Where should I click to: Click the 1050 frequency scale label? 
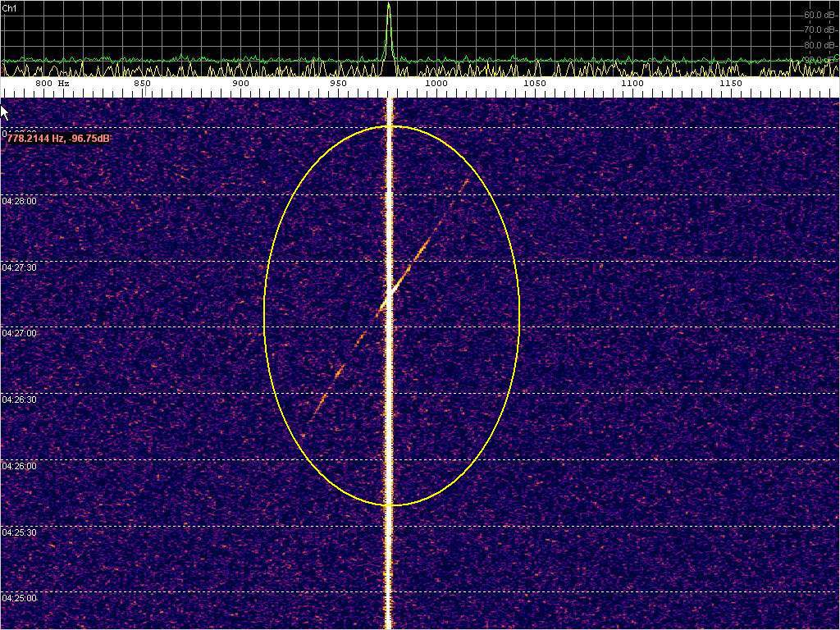click(x=534, y=84)
